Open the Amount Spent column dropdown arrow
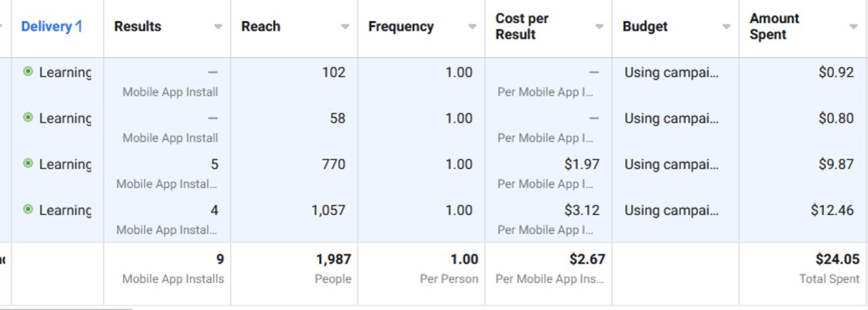 854,27
